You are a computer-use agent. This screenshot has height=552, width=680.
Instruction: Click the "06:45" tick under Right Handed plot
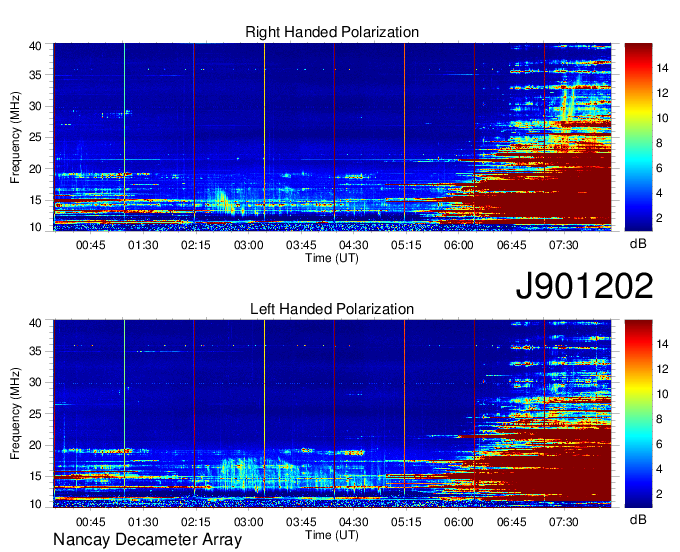pyautogui.click(x=511, y=245)
